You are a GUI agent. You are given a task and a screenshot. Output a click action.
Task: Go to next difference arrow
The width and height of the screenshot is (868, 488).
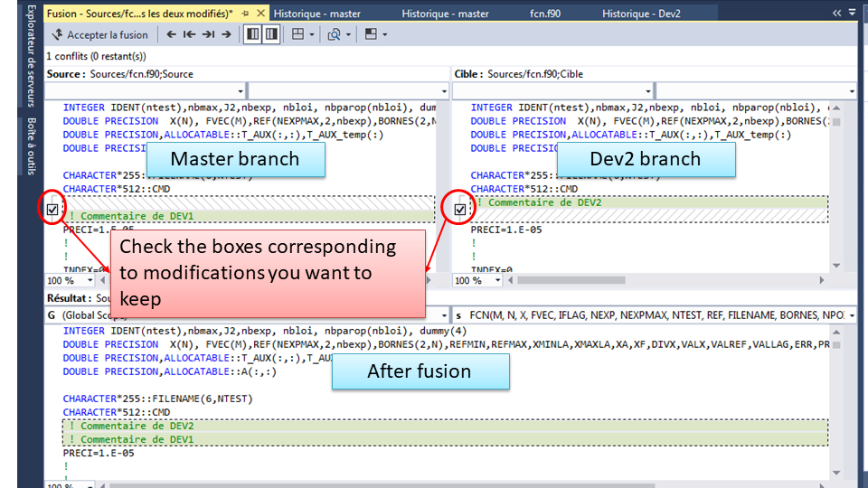[x=226, y=34]
